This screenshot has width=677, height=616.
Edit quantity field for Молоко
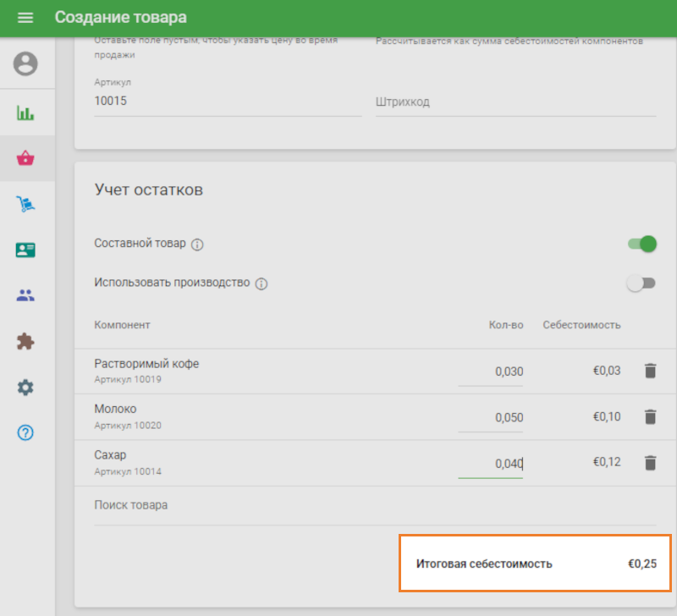(x=491, y=417)
